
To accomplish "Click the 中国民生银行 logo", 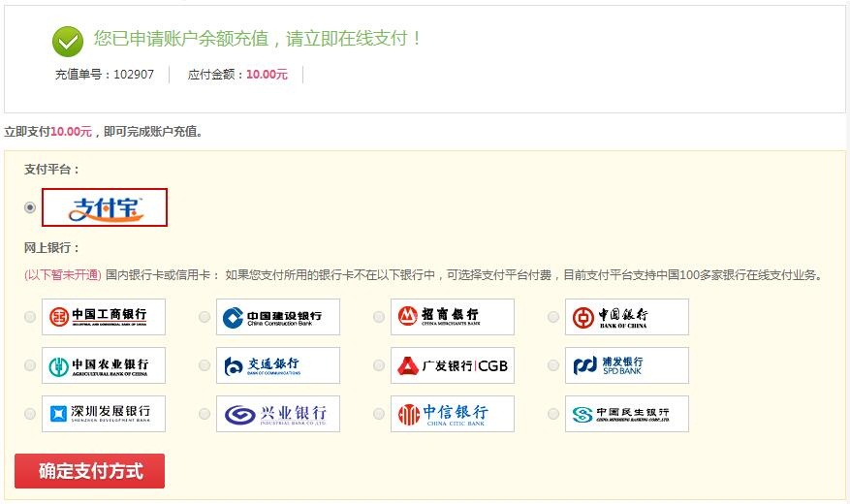I will point(627,414).
